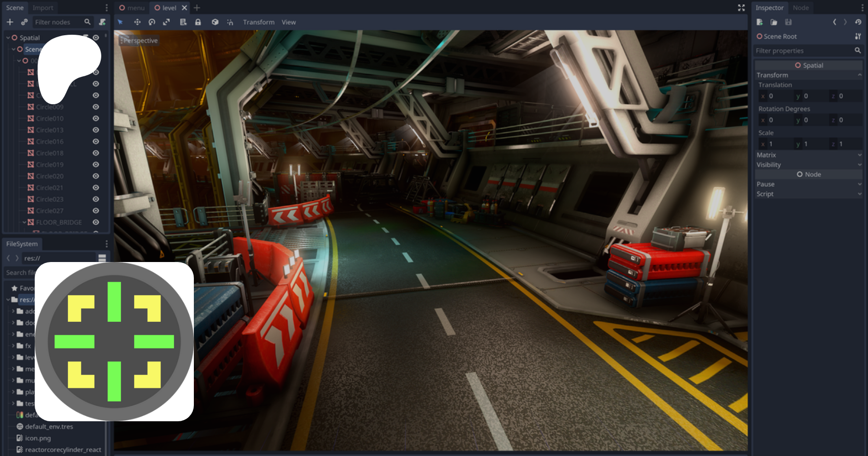868x456 pixels.
Task: Click the instance child scene link icon
Action: coord(24,22)
